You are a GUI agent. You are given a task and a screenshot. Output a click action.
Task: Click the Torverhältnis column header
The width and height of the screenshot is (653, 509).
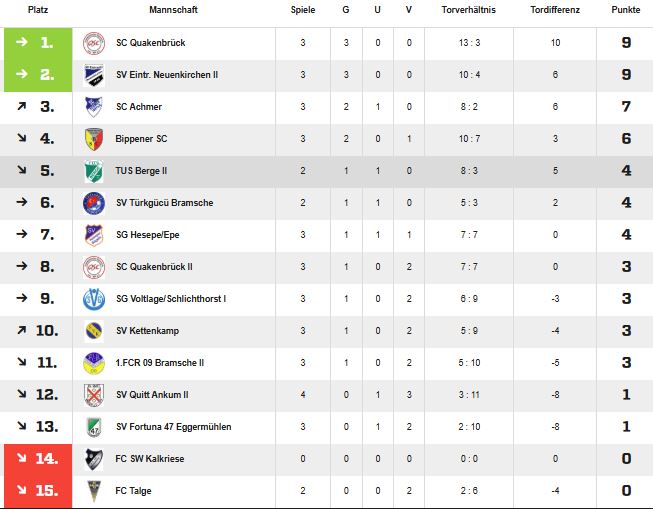click(469, 10)
